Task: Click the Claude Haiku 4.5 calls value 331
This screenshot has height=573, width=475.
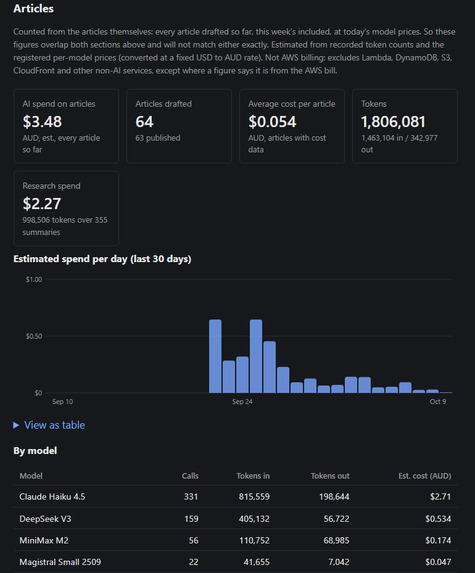Action: click(191, 497)
